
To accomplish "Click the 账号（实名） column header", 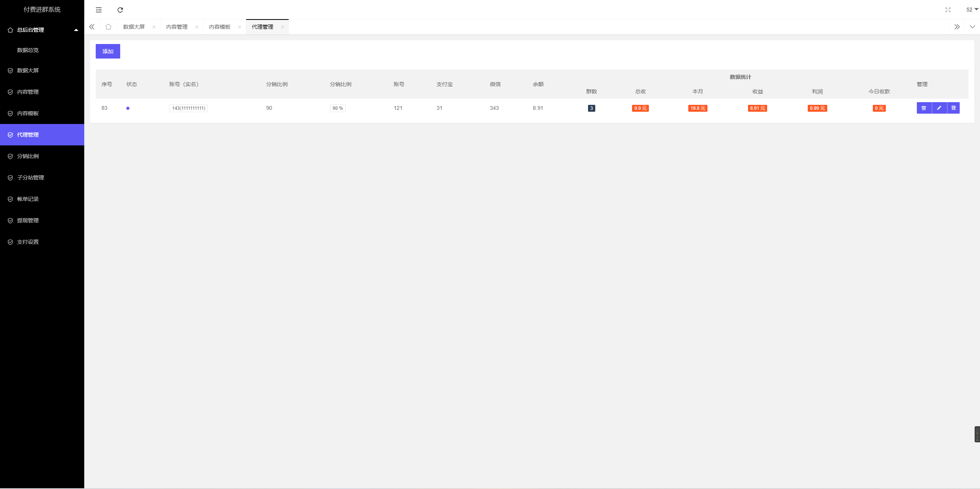I will point(184,84).
